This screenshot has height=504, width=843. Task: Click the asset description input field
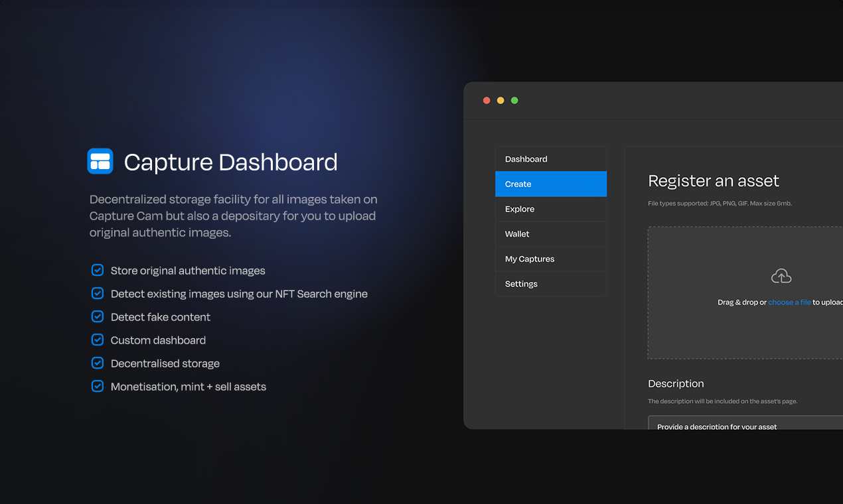click(745, 422)
